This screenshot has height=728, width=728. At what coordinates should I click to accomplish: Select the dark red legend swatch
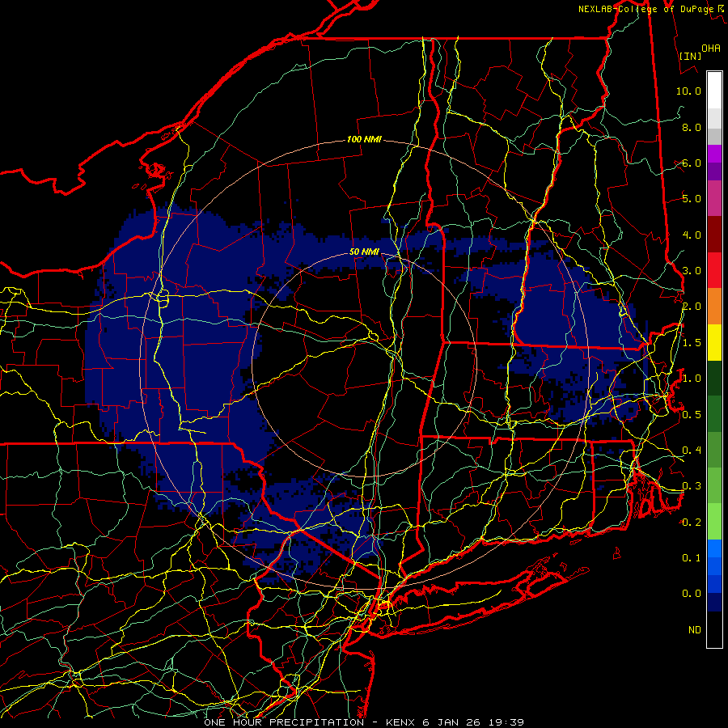pos(714,235)
